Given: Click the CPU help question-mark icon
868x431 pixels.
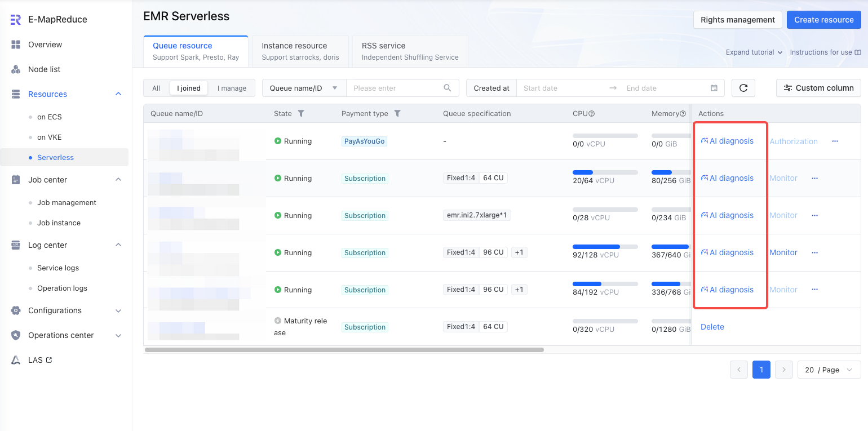Looking at the screenshot, I should tap(592, 113).
